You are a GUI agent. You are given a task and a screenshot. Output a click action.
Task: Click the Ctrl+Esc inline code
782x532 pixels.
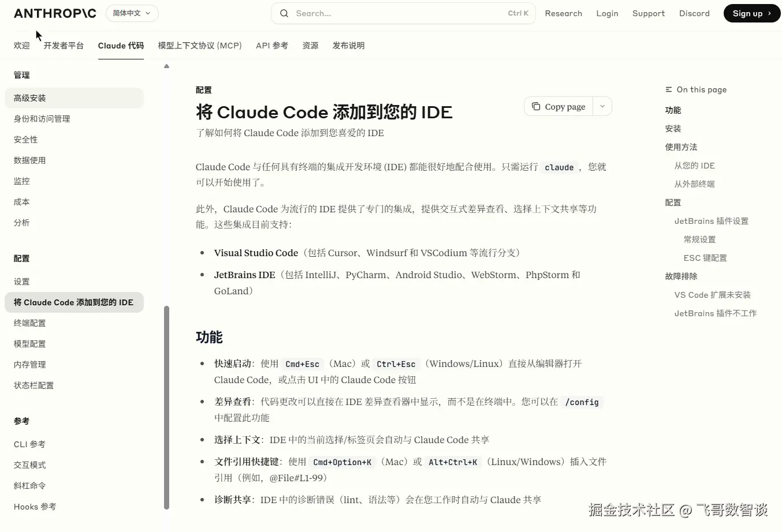pos(396,364)
